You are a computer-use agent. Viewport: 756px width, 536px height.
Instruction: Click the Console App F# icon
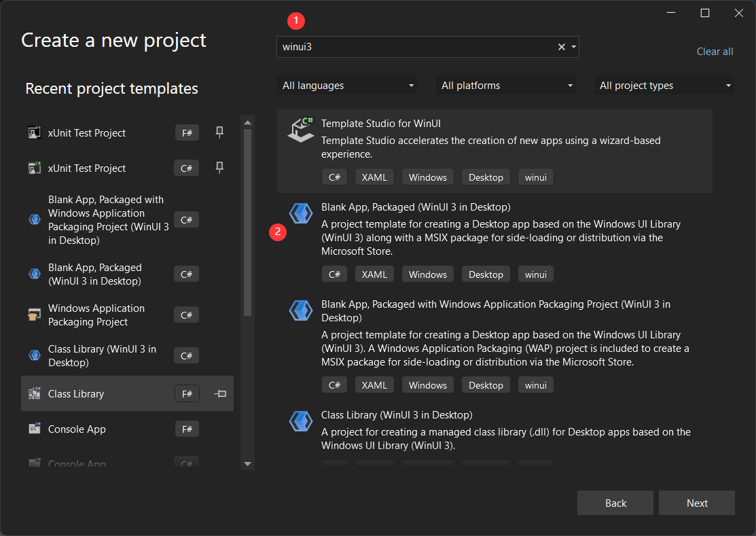[34, 429]
